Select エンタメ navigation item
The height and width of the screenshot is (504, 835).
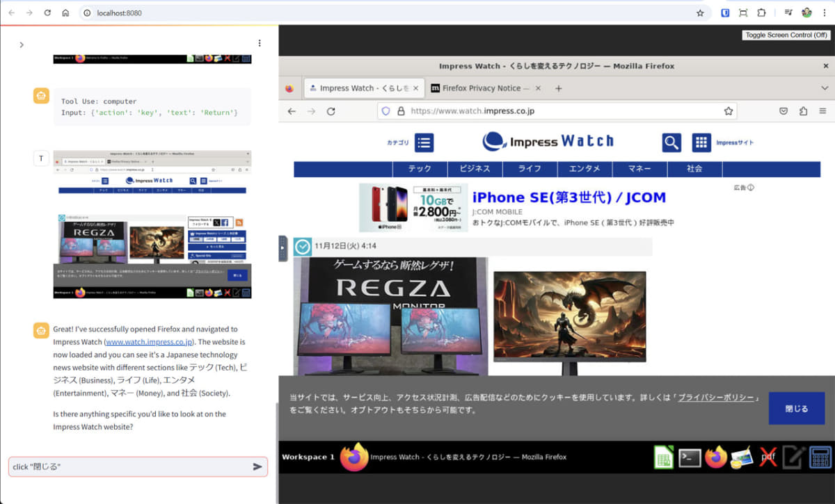tap(584, 169)
